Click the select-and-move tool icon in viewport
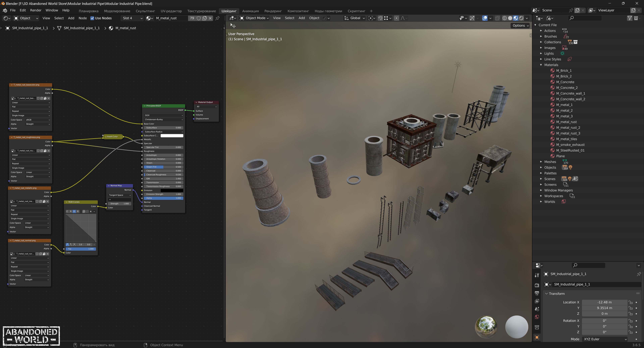Screen dimensions: 644x348 point(233,25)
